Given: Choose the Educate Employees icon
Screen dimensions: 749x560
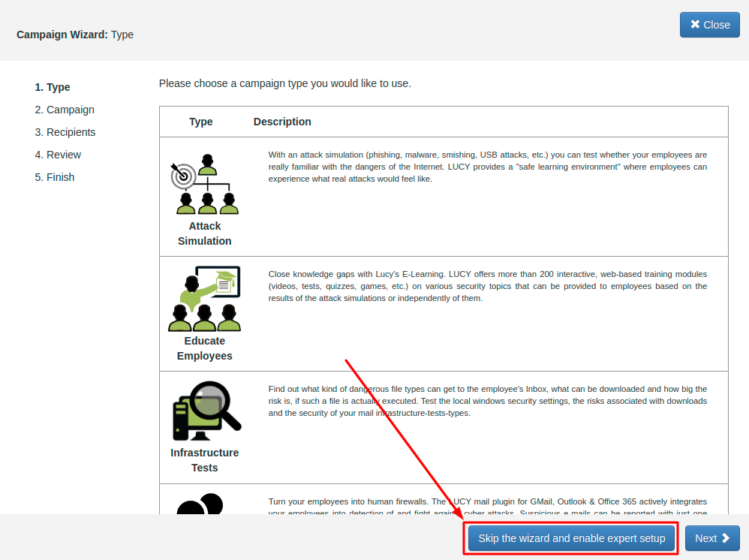Looking at the screenshot, I should click(204, 299).
